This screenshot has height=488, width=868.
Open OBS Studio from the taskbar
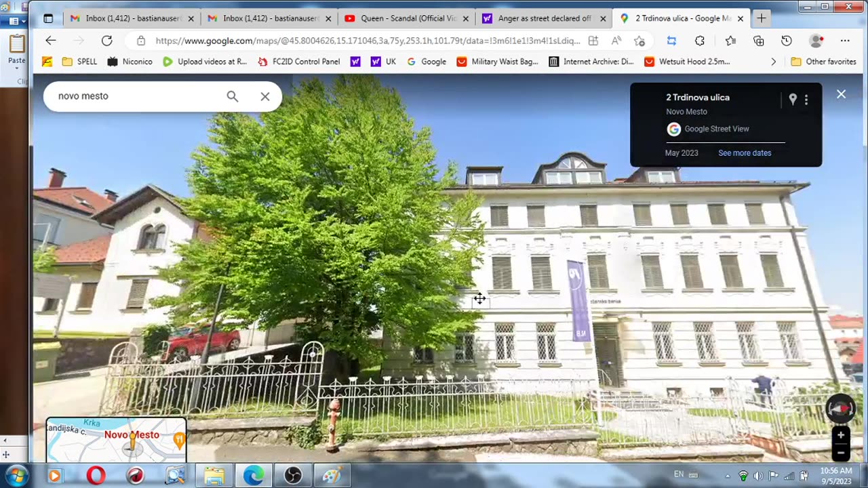click(x=293, y=476)
